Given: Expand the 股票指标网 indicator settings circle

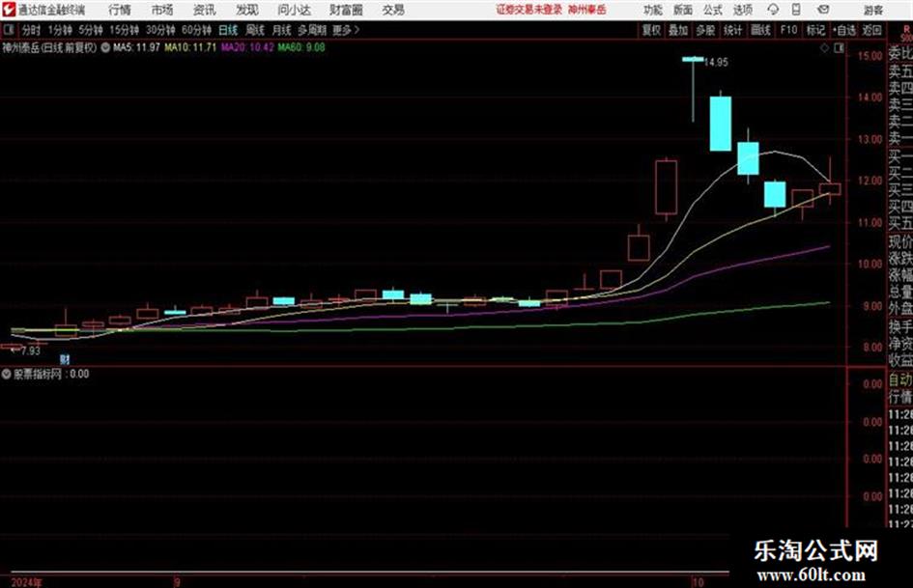Looking at the screenshot, I should click(7, 375).
